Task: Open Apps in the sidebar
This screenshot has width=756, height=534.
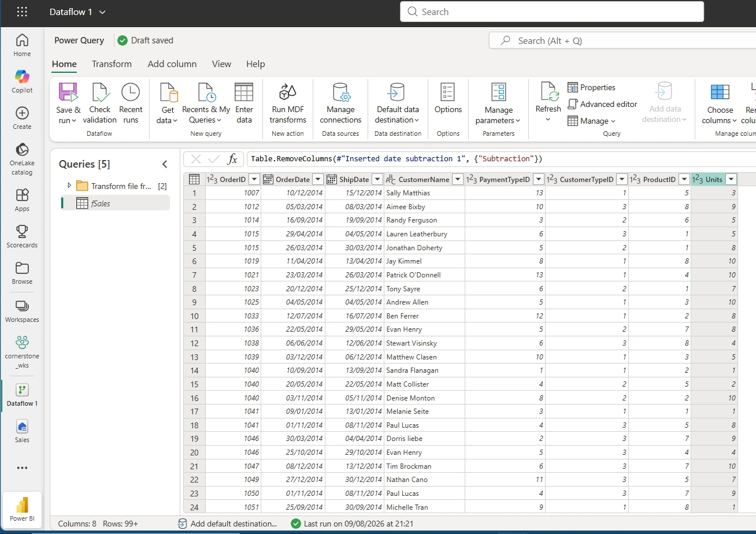Action: 22,200
